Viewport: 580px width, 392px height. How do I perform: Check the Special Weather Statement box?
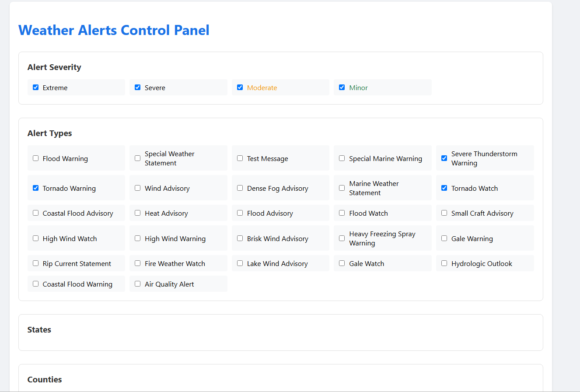(138, 158)
